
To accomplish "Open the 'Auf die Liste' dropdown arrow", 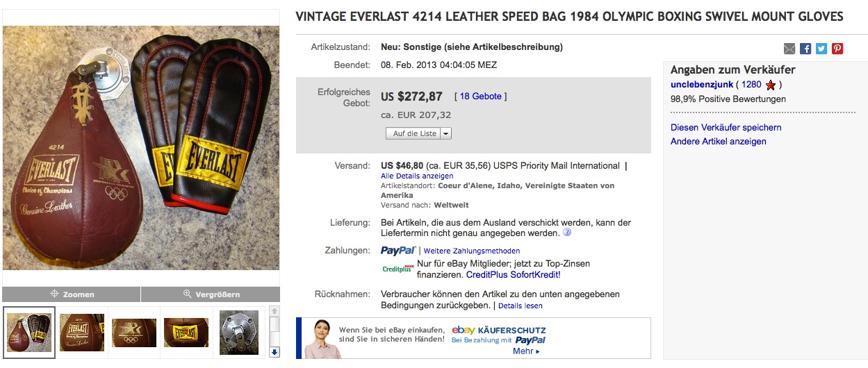I will point(446,133).
